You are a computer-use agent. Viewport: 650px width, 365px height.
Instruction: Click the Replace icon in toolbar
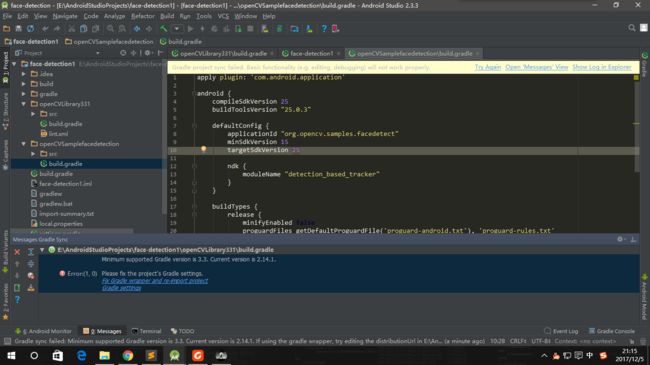click(x=122, y=29)
